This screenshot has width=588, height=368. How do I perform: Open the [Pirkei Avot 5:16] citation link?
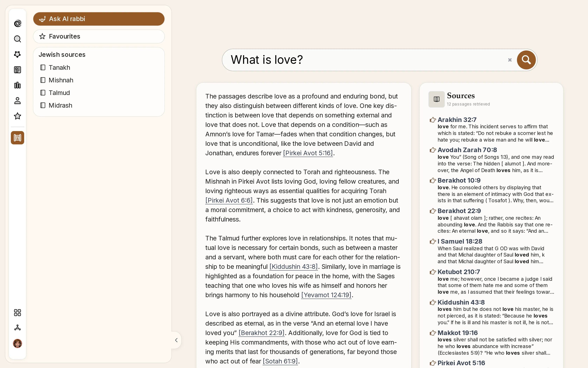coord(308,153)
